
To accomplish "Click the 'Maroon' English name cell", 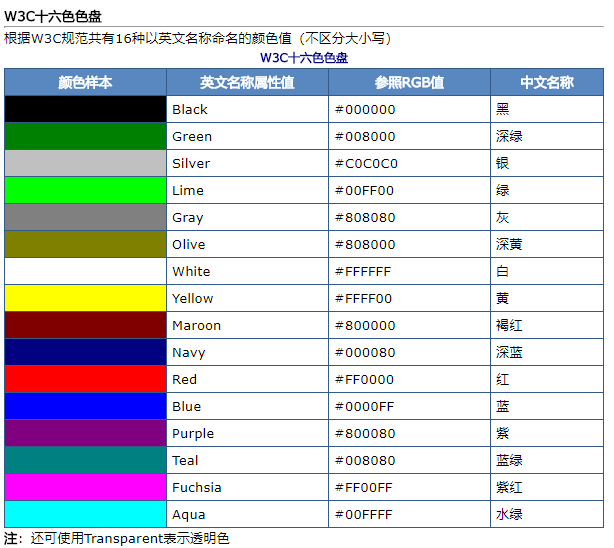I will click(248, 326).
